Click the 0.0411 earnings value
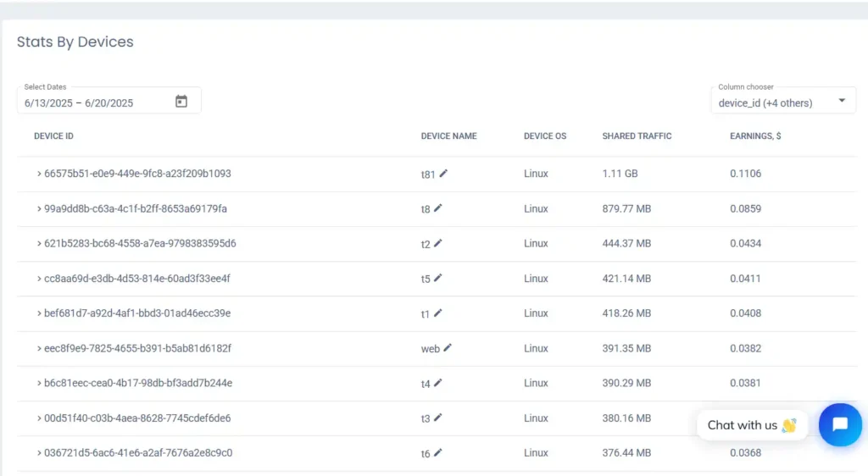The width and height of the screenshot is (868, 476). pos(745,278)
